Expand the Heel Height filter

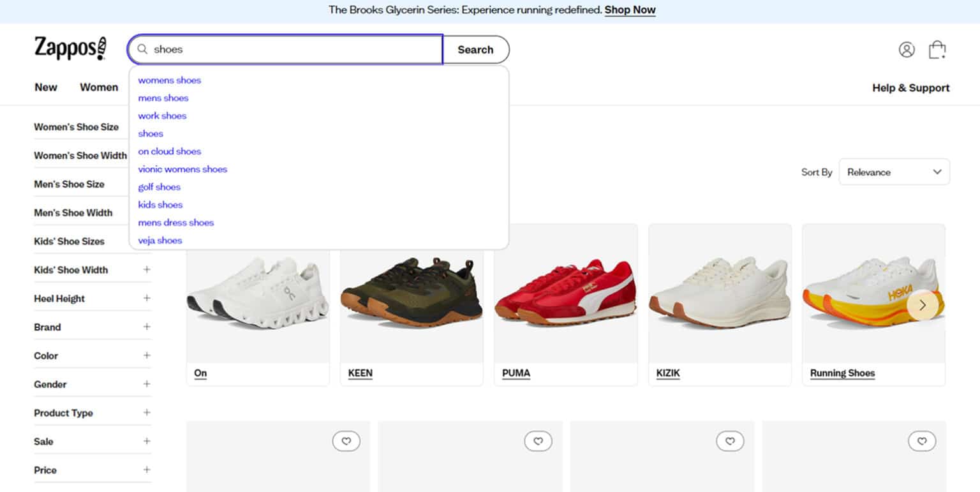click(93, 299)
